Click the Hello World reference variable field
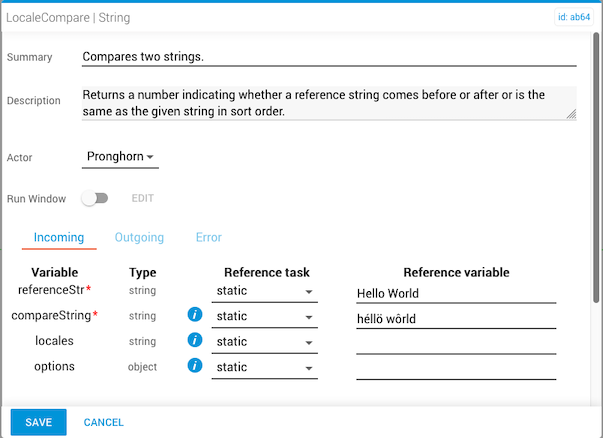This screenshot has height=438, width=603. pos(455,293)
